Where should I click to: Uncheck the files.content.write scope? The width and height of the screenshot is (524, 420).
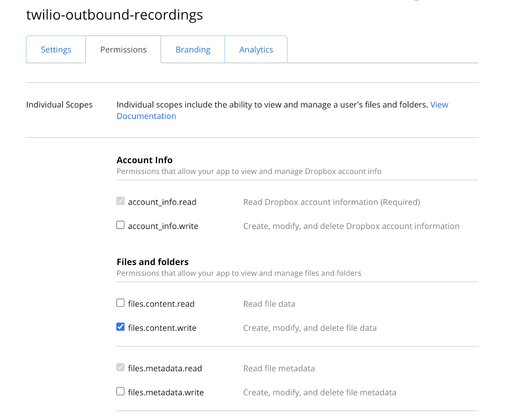pos(121,327)
